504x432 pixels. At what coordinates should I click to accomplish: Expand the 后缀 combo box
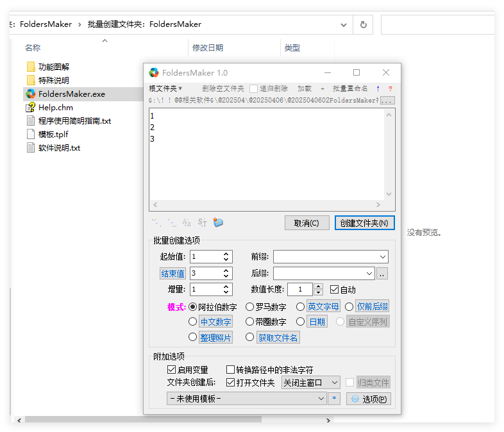[369, 274]
